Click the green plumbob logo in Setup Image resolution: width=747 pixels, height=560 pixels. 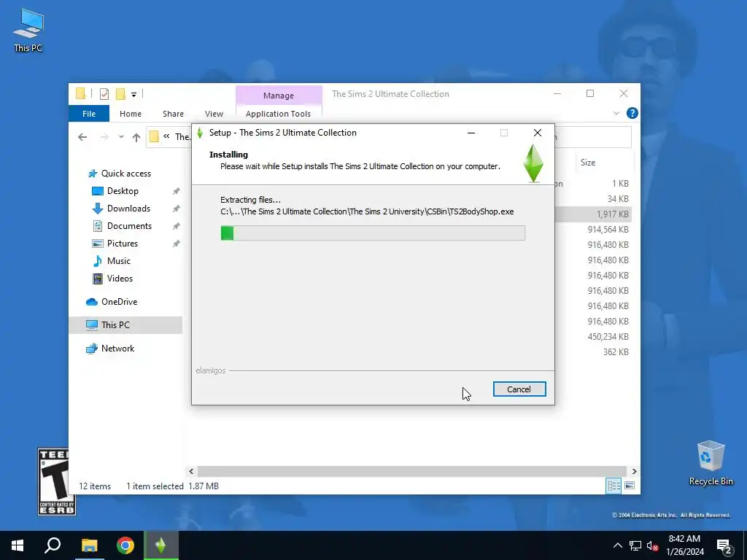(x=533, y=163)
